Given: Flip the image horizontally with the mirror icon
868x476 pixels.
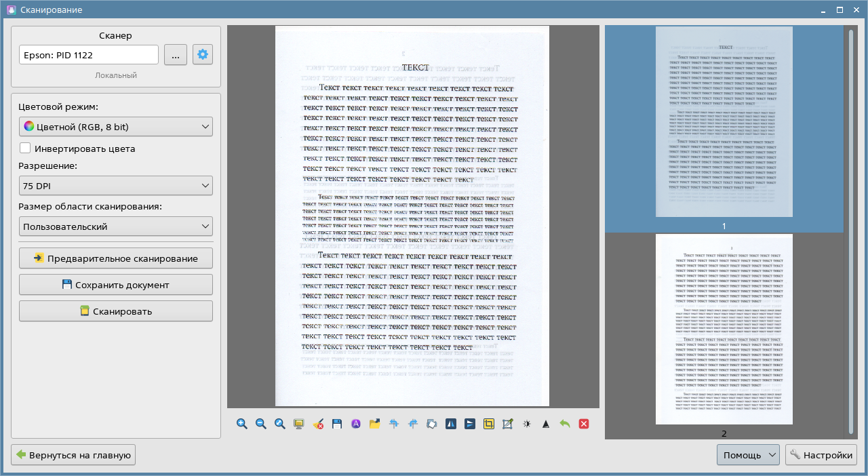Looking at the screenshot, I should 451,424.
